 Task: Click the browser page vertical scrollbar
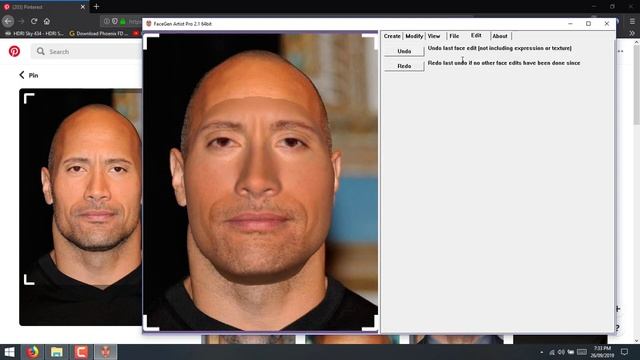tap(636, 84)
